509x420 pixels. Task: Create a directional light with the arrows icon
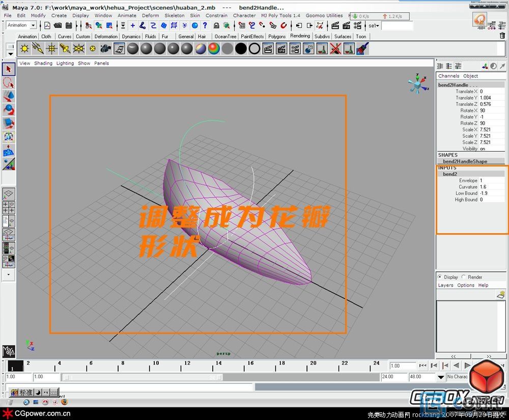[x=38, y=49]
